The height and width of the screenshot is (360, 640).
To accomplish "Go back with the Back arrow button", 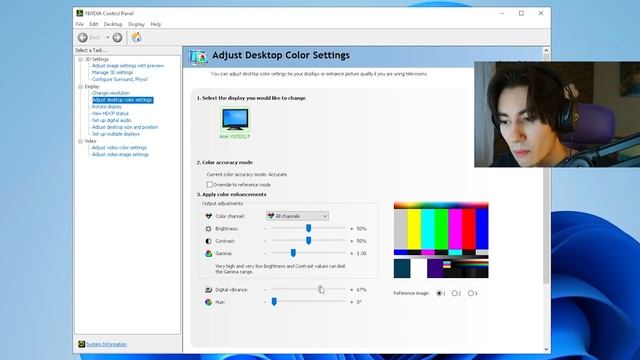I will tap(83, 38).
